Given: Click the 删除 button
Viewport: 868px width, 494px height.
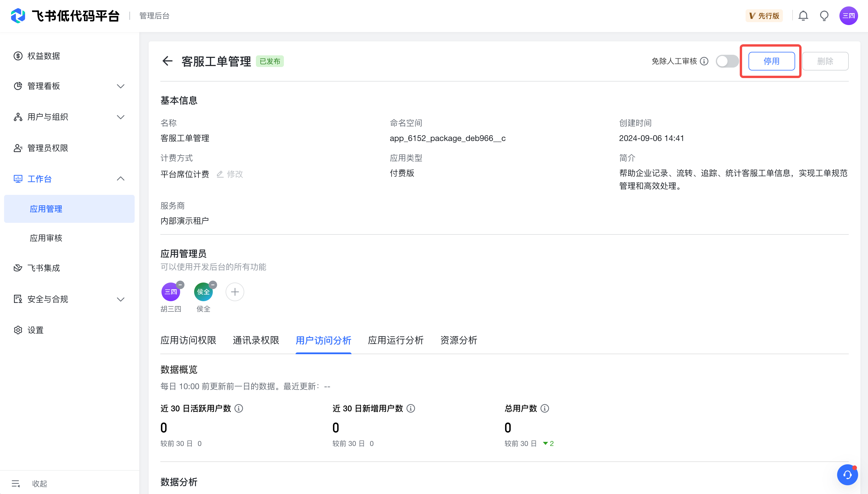Looking at the screenshot, I should tap(825, 61).
